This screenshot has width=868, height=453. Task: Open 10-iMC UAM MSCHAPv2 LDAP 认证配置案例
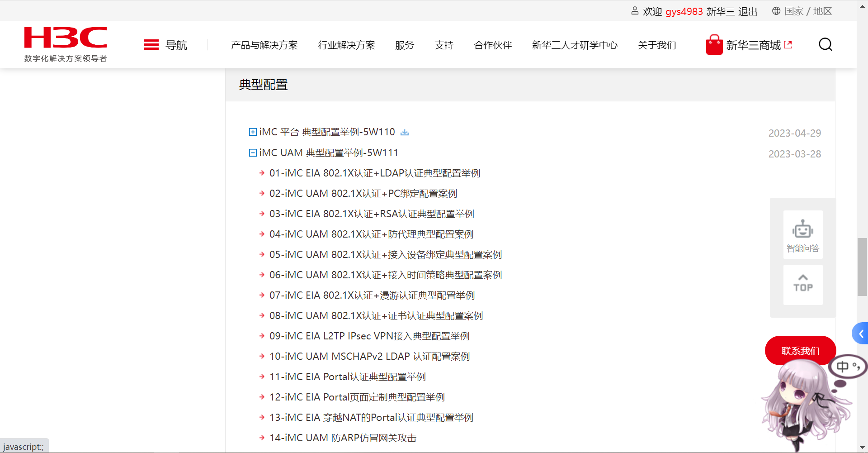[x=370, y=357]
